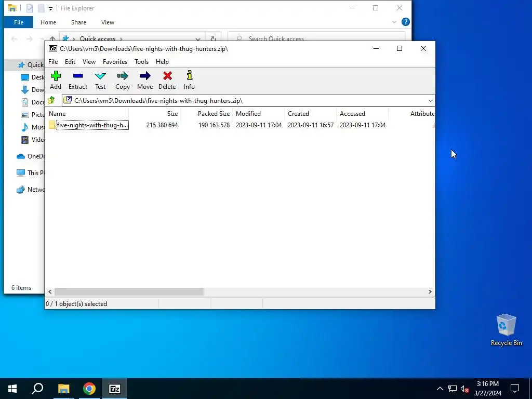Open the 7-Zip Help menu
The width and height of the screenshot is (532, 399).
point(162,62)
